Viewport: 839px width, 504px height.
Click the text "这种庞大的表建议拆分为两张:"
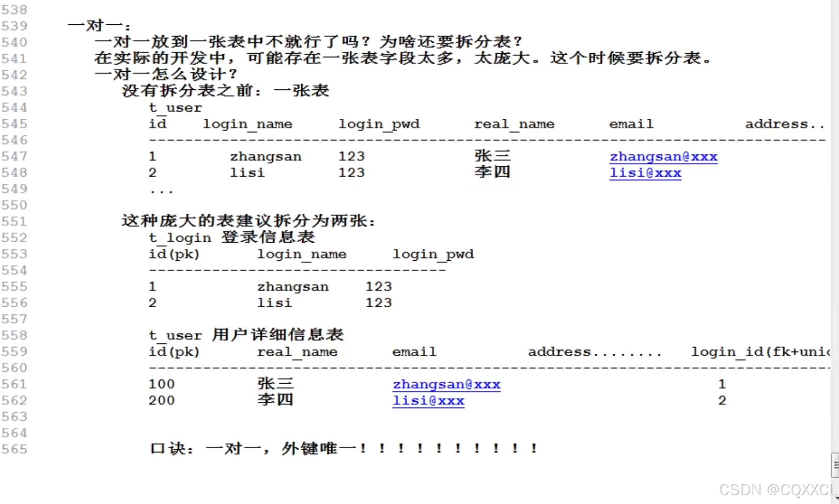click(248, 221)
